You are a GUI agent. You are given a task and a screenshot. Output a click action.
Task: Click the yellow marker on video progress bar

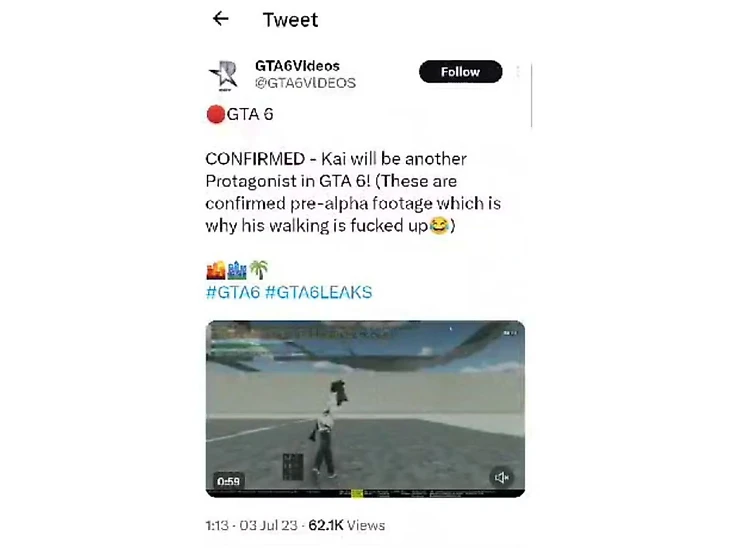[x=357, y=493]
